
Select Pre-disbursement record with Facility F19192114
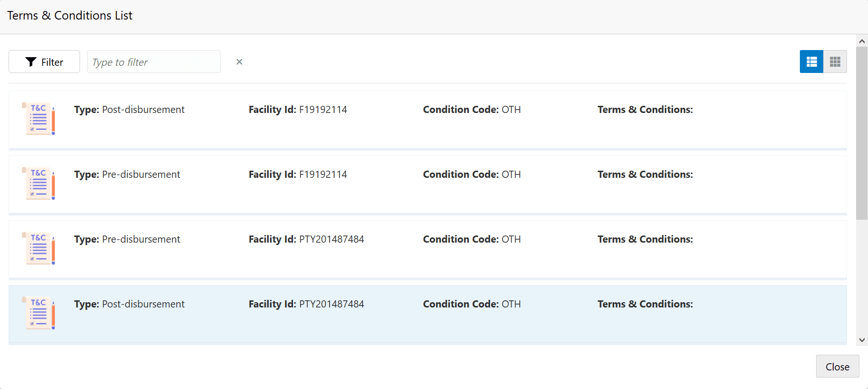tap(427, 184)
